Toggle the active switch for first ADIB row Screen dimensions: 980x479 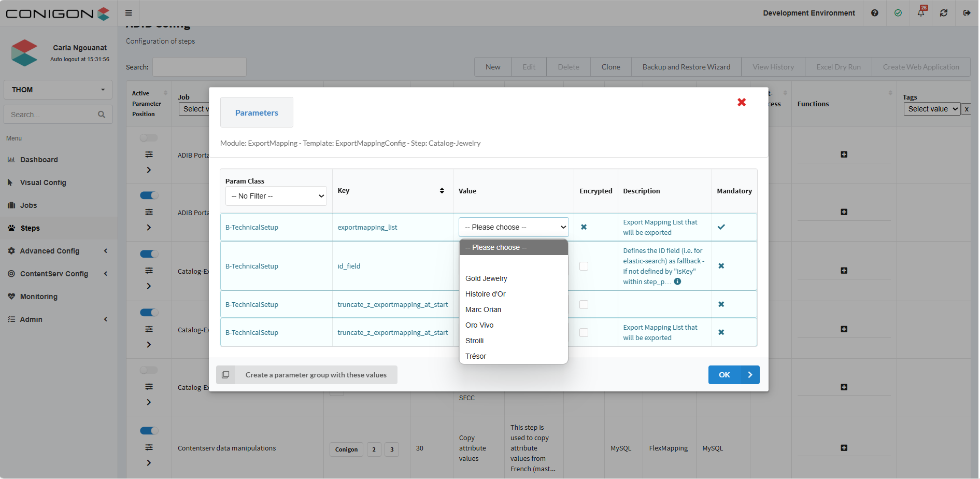149,138
